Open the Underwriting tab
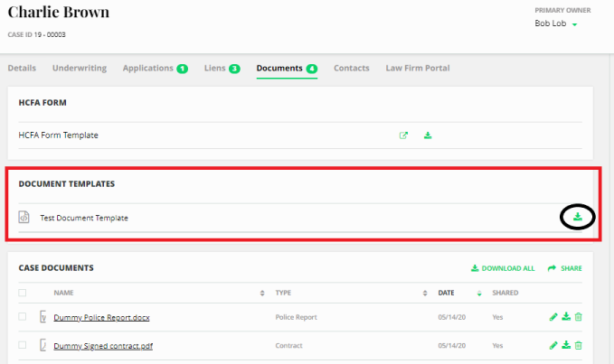The height and width of the screenshot is (364, 614). tap(80, 68)
